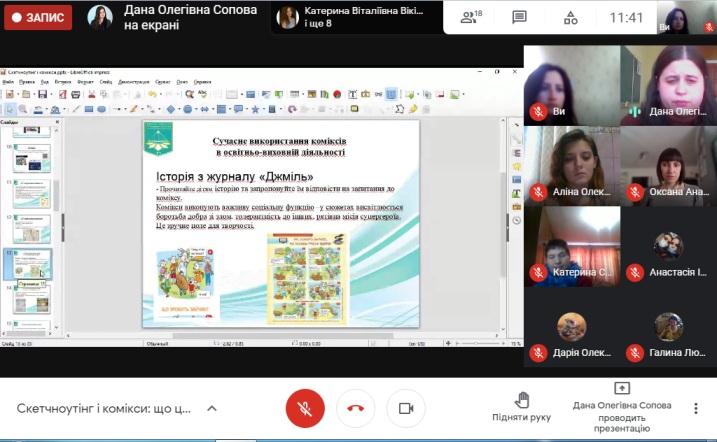Screen dimensions: 717x442
Task: Open Катерина Віталіївна participant strip
Action: pos(357,17)
